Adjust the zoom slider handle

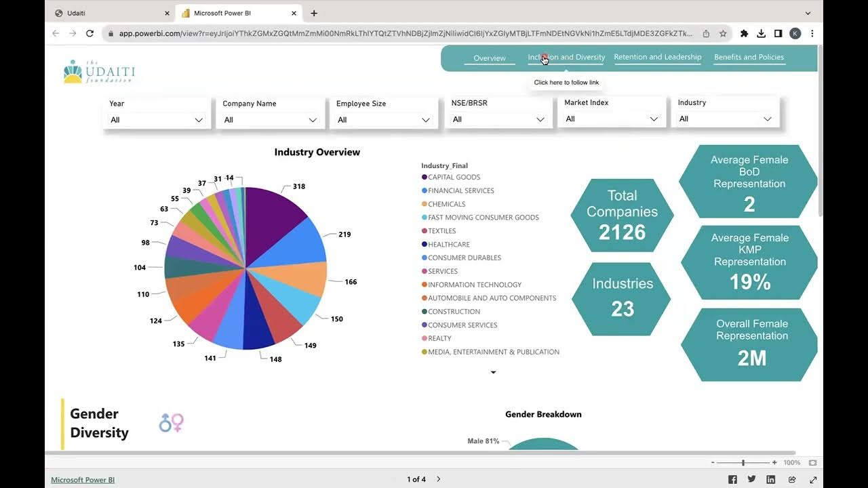pos(743,462)
